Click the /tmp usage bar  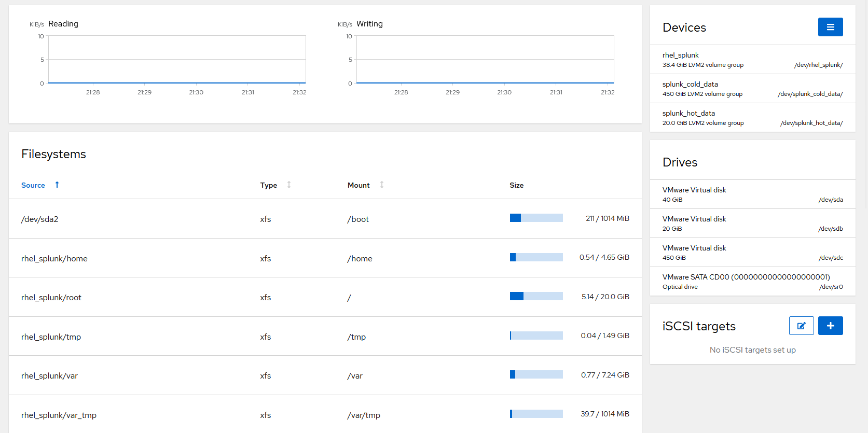click(x=536, y=336)
